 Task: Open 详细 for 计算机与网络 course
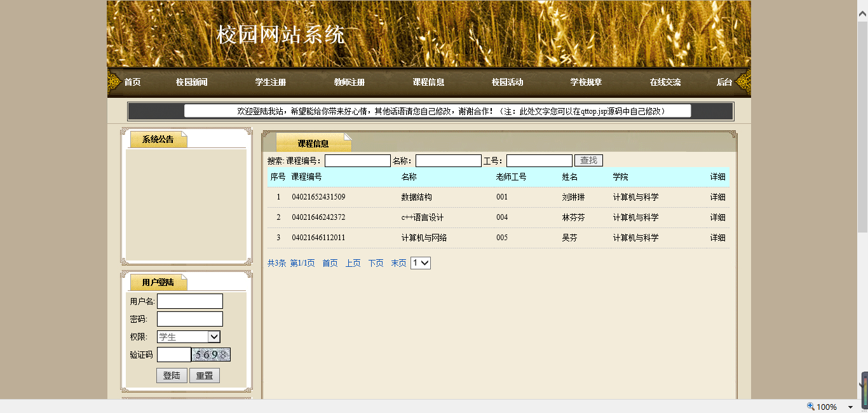pos(717,238)
